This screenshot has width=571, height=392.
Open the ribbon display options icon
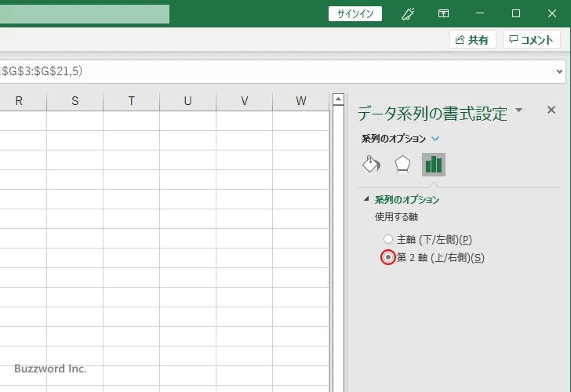443,14
